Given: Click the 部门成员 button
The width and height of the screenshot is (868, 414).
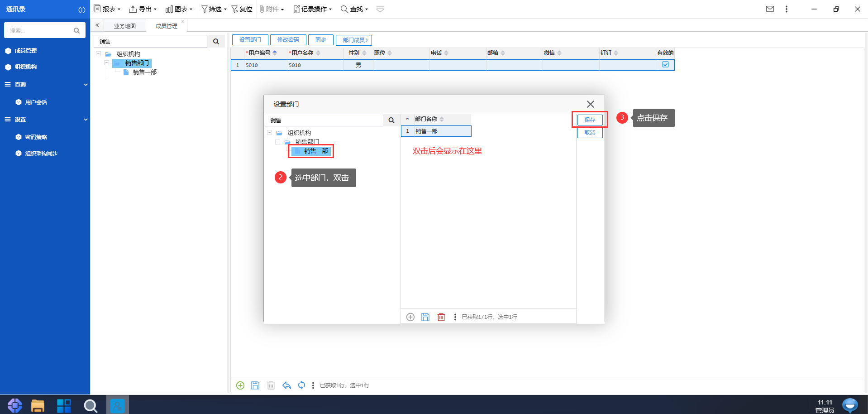Looking at the screenshot, I should pyautogui.click(x=354, y=40).
